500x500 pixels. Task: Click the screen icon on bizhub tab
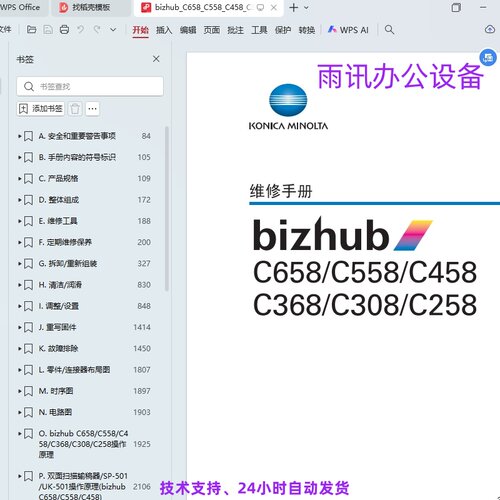pyautogui.click(x=260, y=7)
